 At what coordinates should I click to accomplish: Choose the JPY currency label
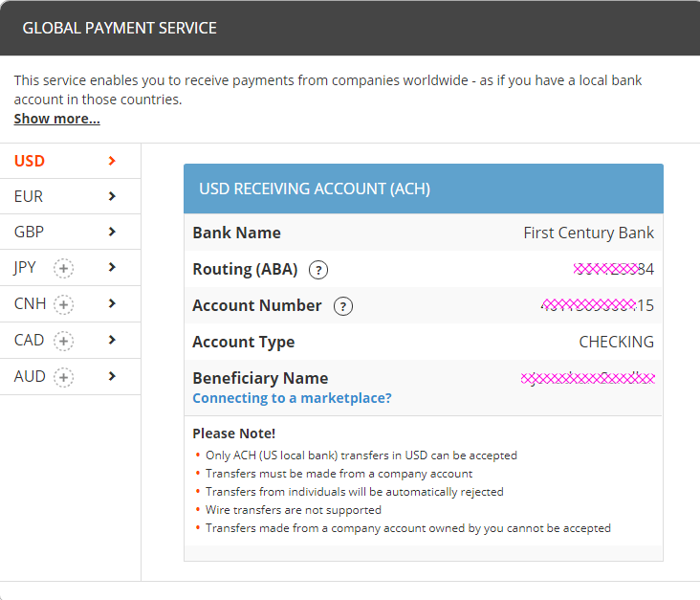[x=25, y=267]
